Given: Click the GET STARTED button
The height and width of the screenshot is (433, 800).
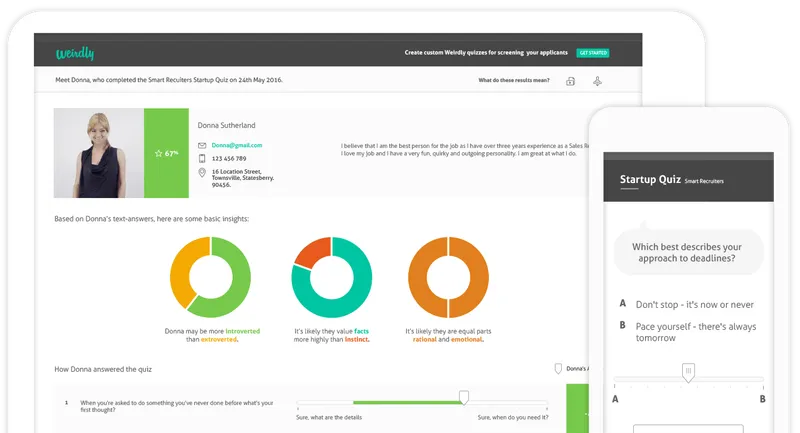Looking at the screenshot, I should [x=593, y=53].
